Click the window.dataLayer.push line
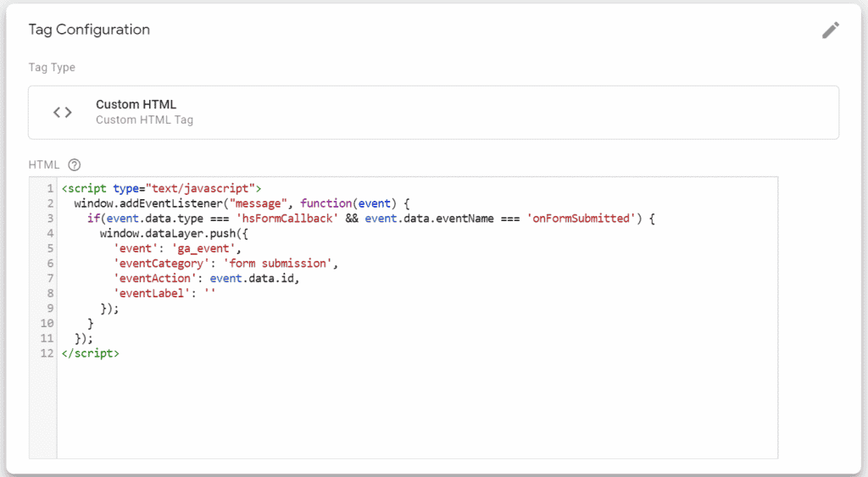 (x=174, y=234)
